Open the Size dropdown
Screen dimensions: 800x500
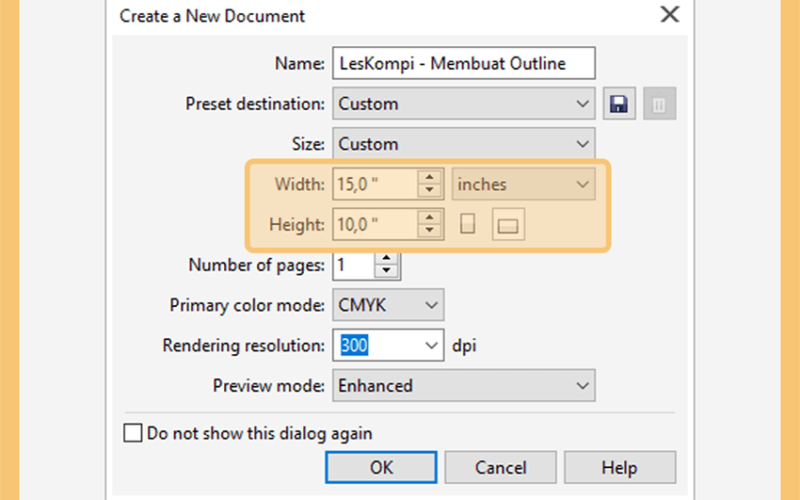click(464, 144)
